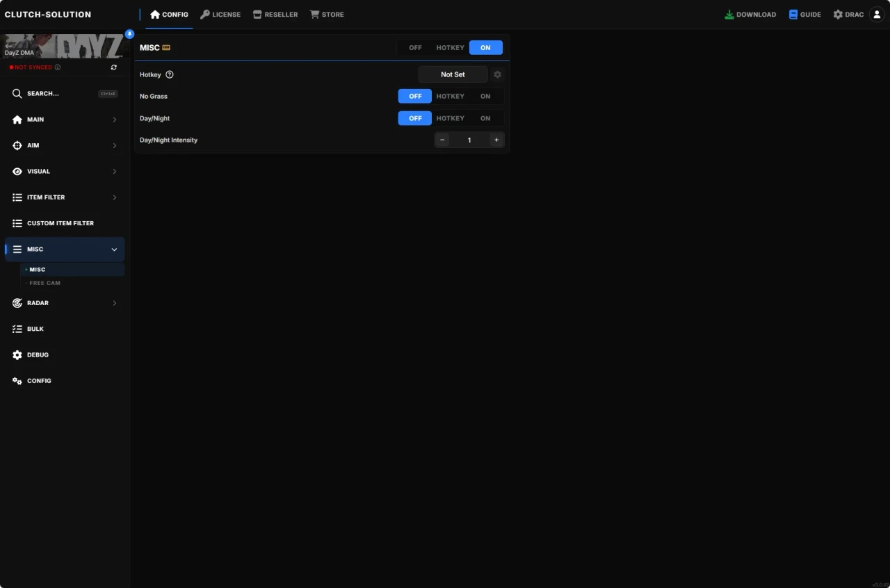Set MISC master toggle to HOTKEY
The width and height of the screenshot is (890, 588).
coord(450,48)
